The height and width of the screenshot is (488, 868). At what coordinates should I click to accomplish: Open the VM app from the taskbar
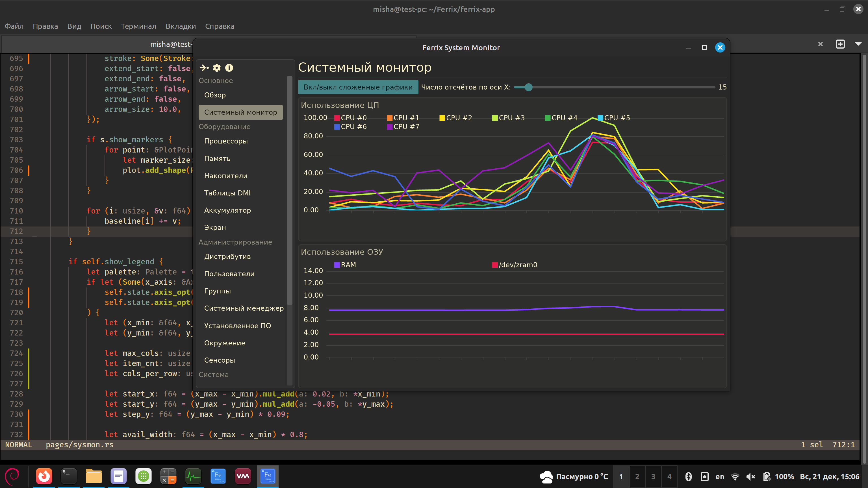(x=243, y=476)
